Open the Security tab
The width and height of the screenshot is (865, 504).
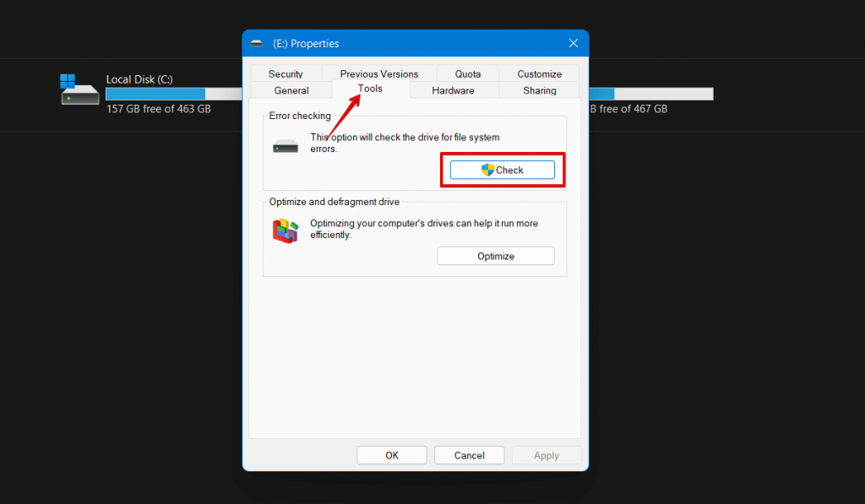[x=286, y=73]
